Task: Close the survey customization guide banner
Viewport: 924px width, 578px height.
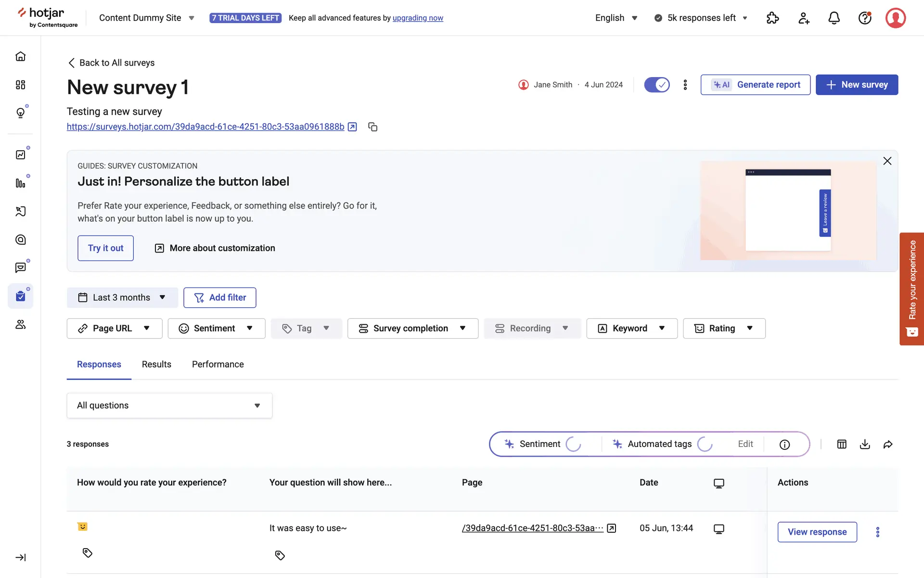Action: (887, 161)
